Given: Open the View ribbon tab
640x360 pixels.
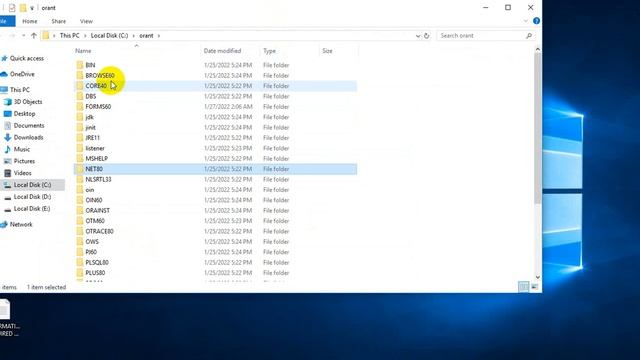Looking at the screenshot, I should point(86,21).
